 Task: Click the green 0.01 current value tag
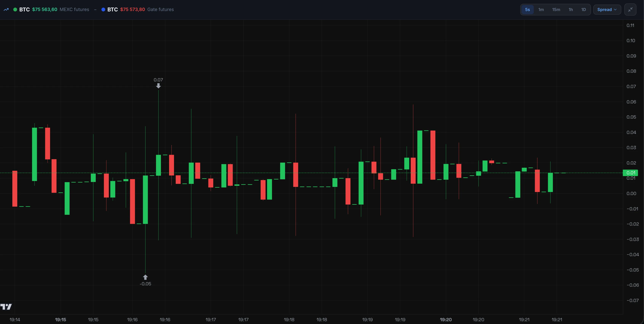coord(631,173)
